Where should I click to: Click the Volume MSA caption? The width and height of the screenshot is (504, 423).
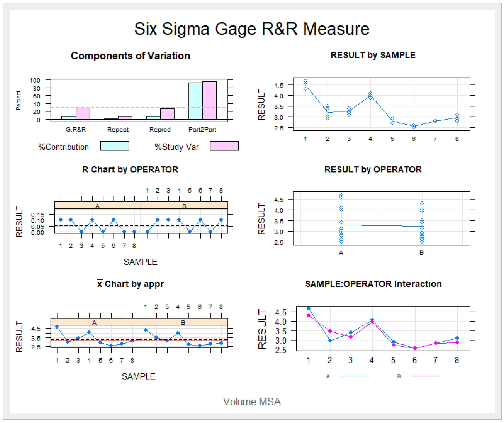point(252,402)
